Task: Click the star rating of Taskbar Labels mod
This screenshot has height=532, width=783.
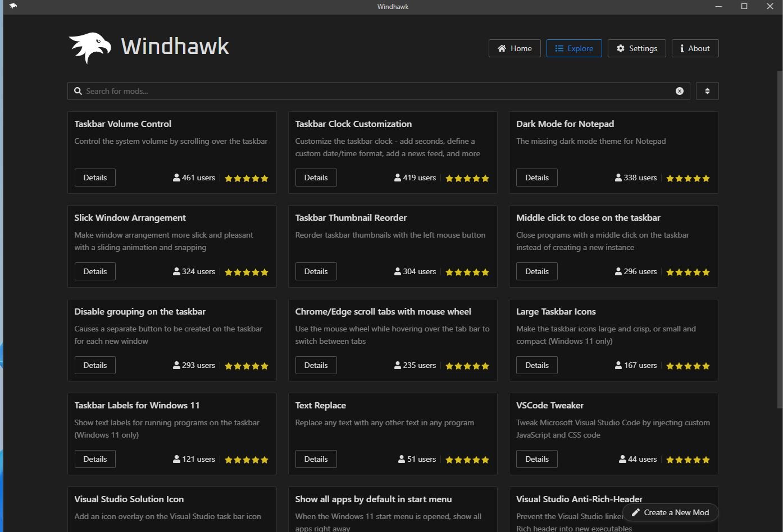Action: 247,460
